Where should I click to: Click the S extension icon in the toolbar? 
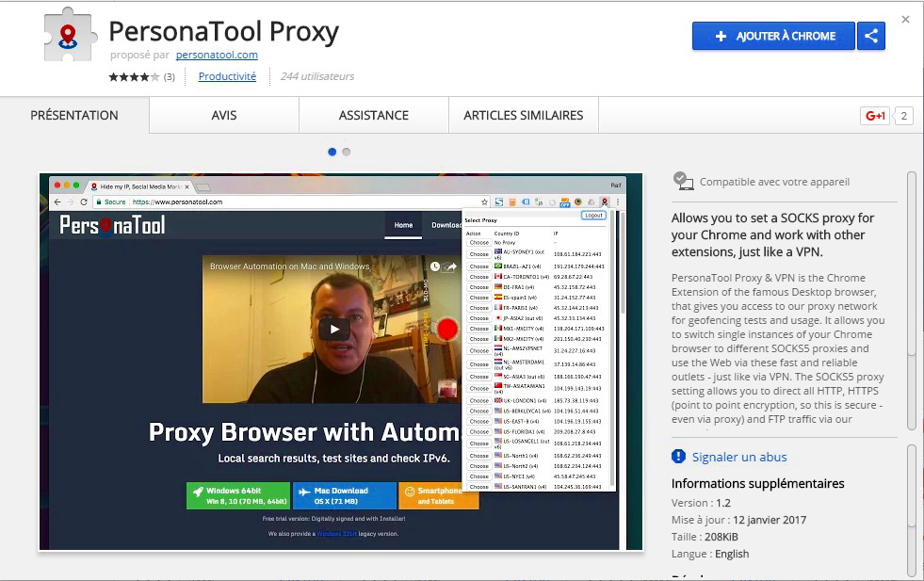pos(498,202)
